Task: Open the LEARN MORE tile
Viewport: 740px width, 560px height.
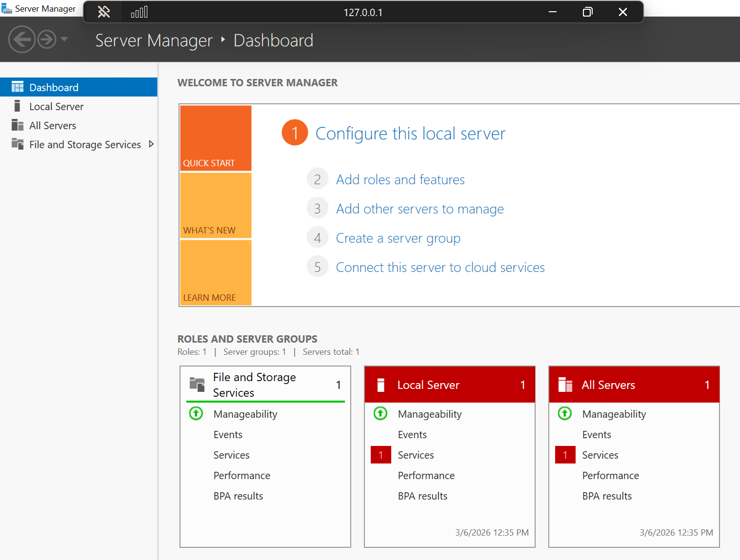Action: coord(216,273)
